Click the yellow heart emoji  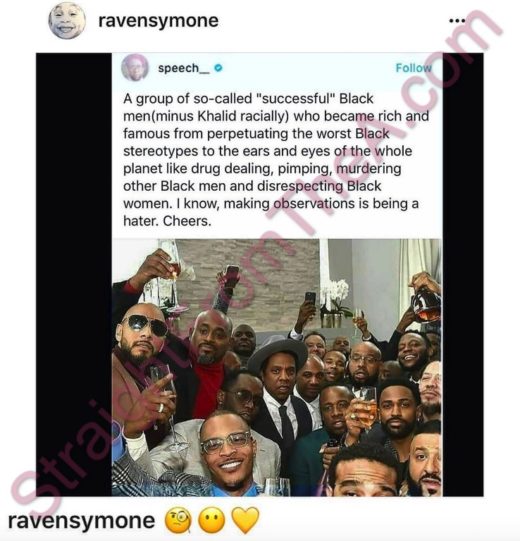pyautogui.click(x=245, y=520)
